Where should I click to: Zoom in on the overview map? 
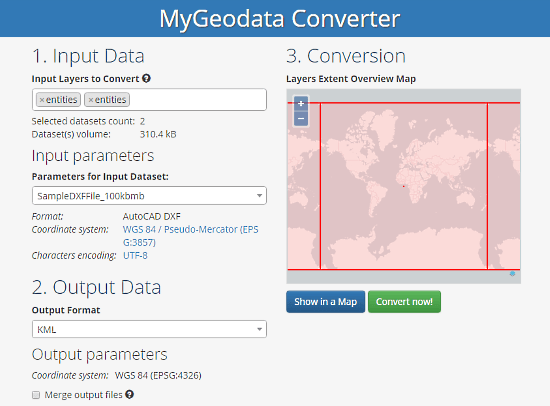click(301, 104)
